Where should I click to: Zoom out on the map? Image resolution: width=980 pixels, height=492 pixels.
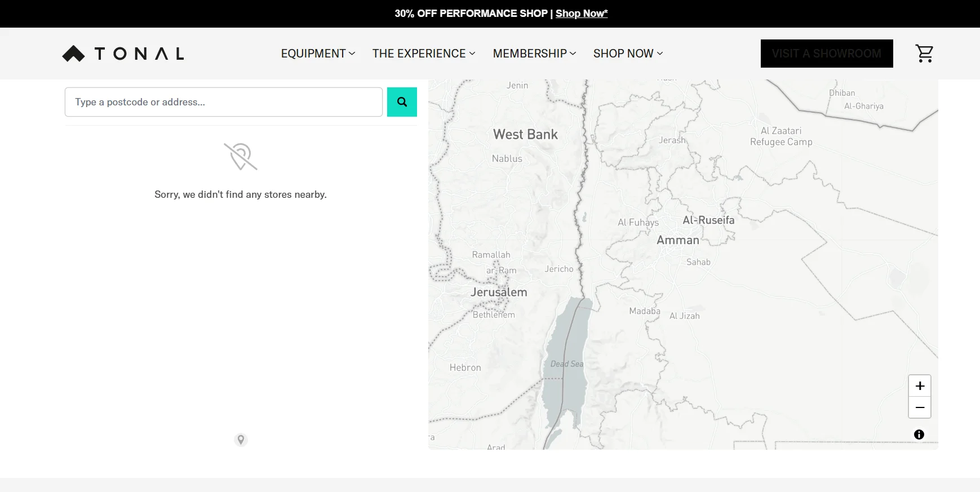[920, 407]
